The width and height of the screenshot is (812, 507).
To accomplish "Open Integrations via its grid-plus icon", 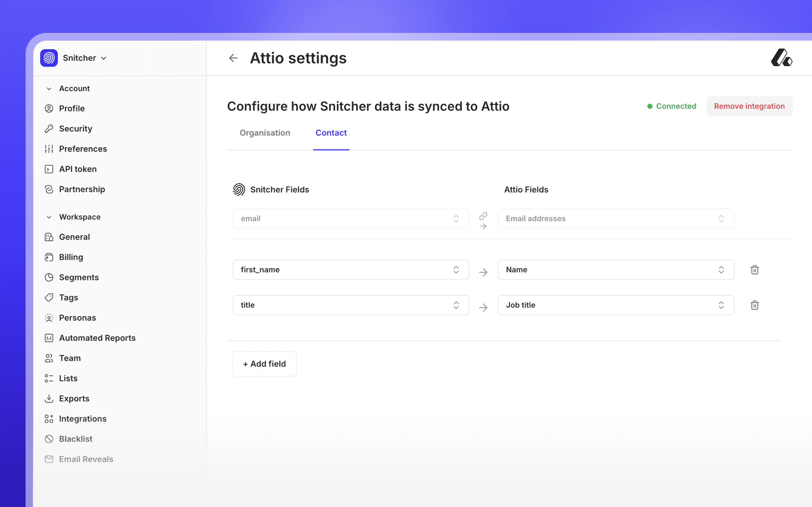I will 49,419.
